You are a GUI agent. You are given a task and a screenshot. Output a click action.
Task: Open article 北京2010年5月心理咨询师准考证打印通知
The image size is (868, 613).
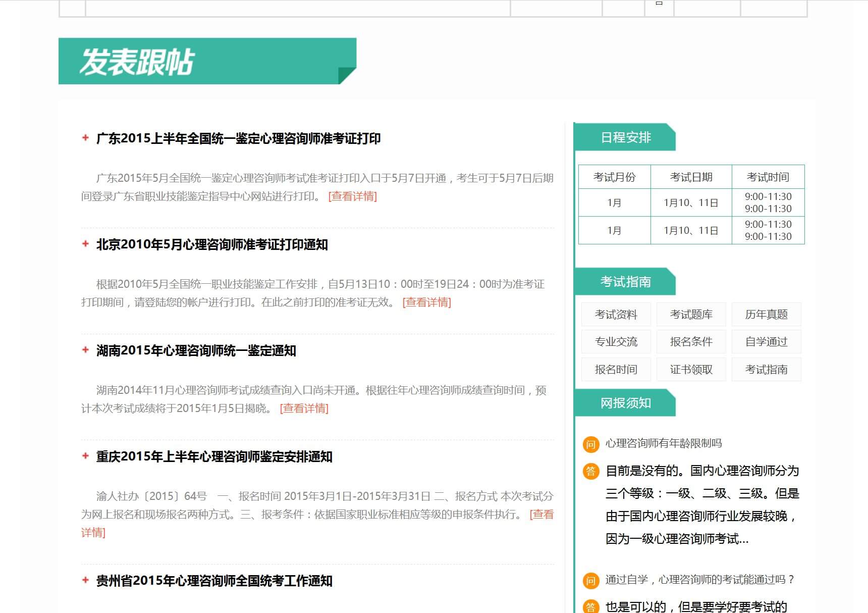tap(212, 244)
